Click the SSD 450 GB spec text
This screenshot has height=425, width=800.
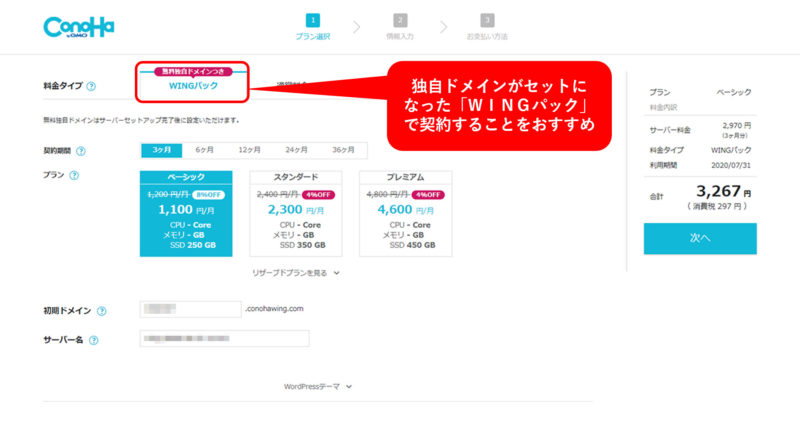(x=412, y=245)
